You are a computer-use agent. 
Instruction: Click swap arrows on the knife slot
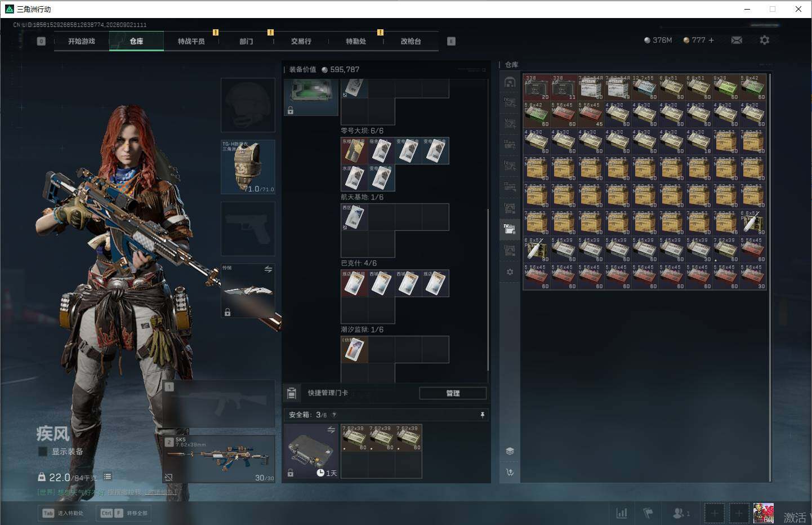point(268,269)
